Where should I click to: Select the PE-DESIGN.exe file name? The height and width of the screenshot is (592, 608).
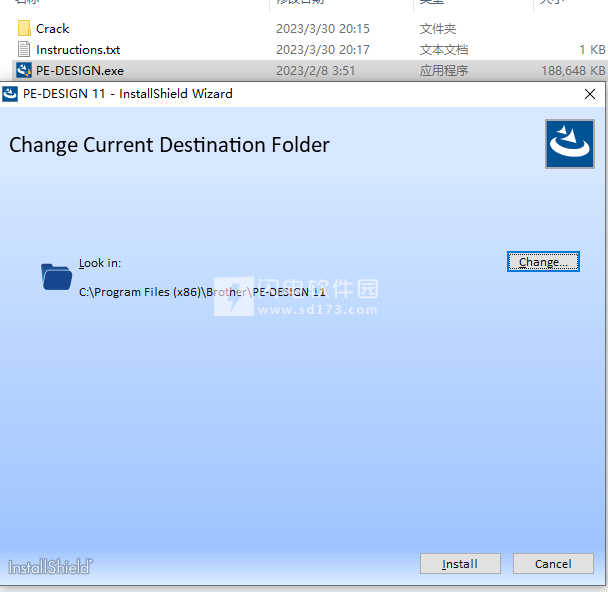point(80,71)
